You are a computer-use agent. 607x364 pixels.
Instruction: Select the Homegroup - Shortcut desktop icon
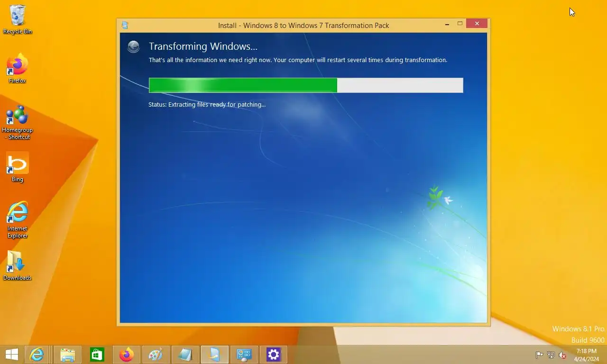[x=18, y=122]
